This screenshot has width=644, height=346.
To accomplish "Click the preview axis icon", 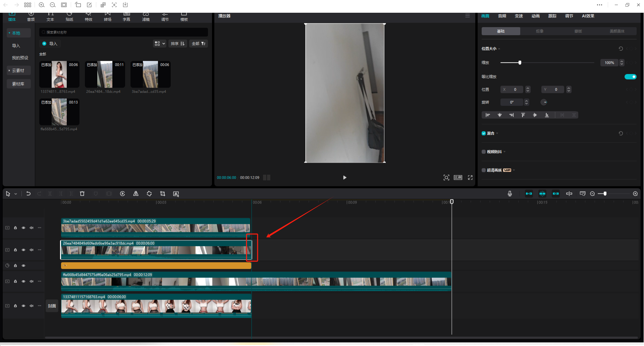I will (569, 194).
